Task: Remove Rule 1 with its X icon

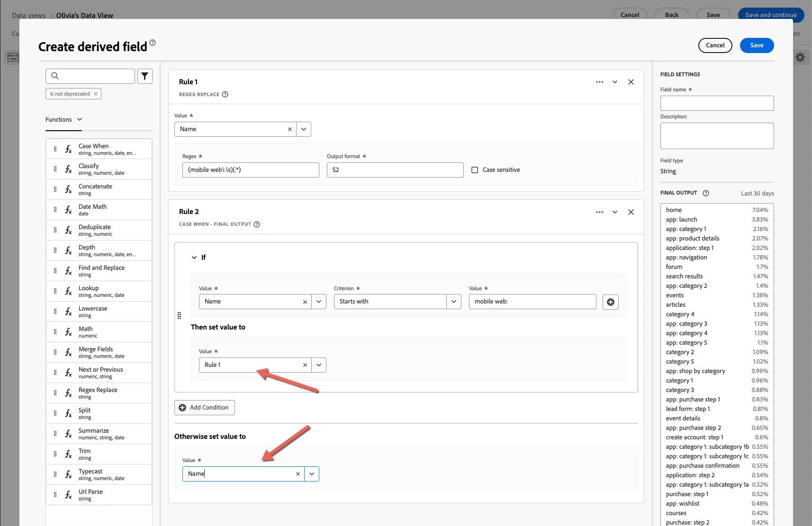Action: (631, 82)
